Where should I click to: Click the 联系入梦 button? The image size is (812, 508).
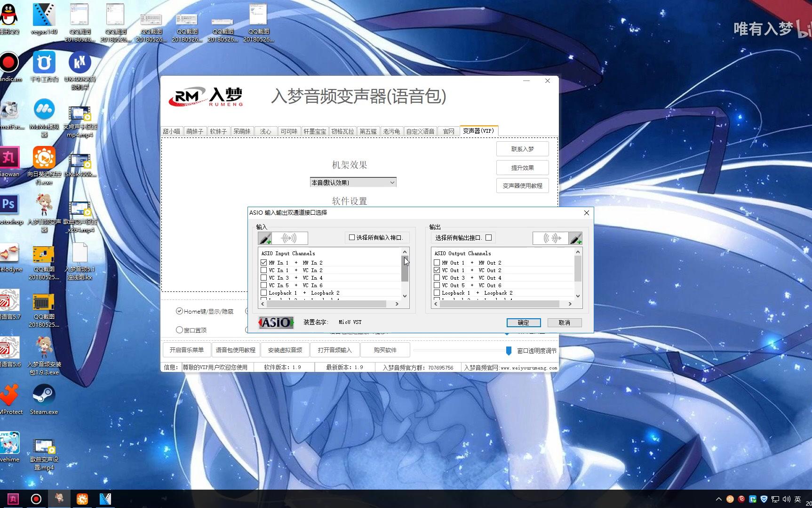[x=523, y=149]
